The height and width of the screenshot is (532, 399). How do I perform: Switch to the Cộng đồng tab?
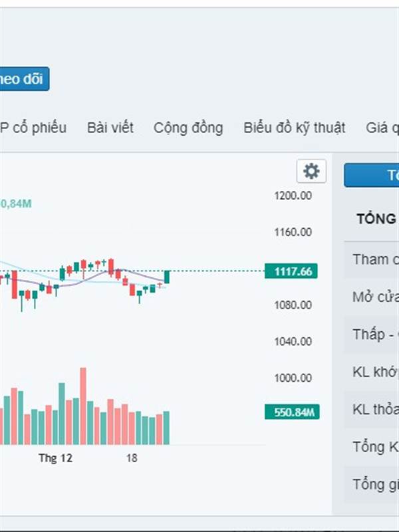[x=188, y=128]
